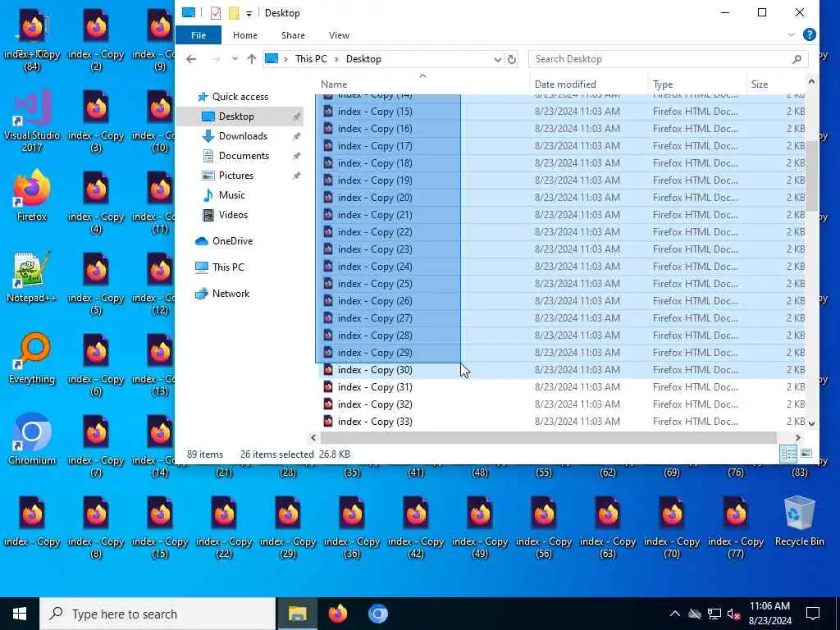The width and height of the screenshot is (840, 630).
Task: Select the Chromium desktop icon
Action: click(x=32, y=440)
